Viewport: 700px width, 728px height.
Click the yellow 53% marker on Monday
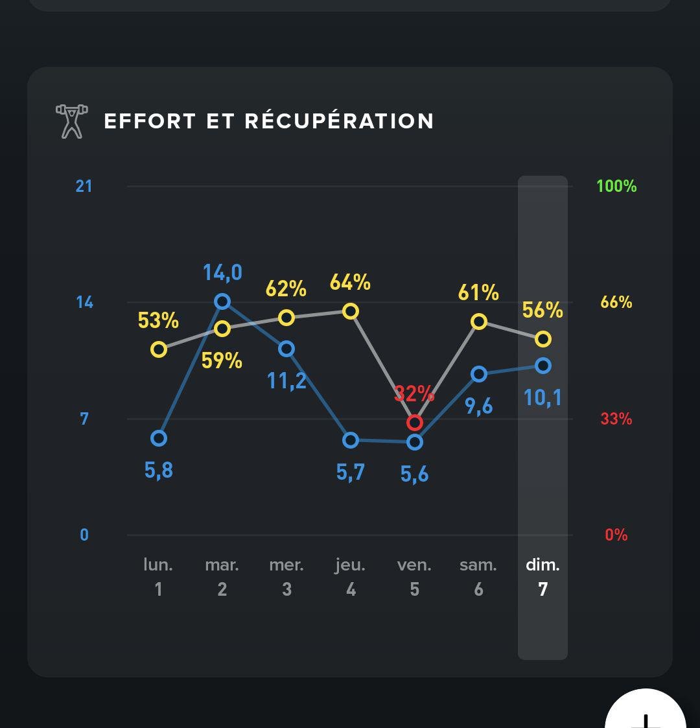(x=157, y=350)
